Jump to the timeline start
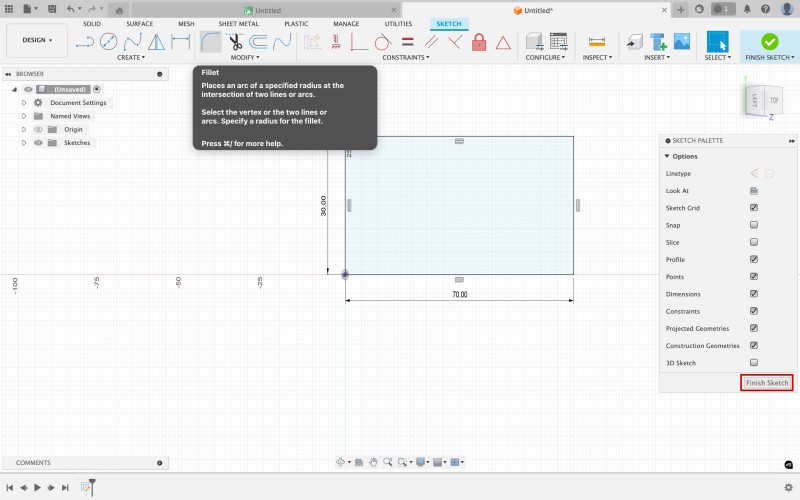 pos(10,488)
